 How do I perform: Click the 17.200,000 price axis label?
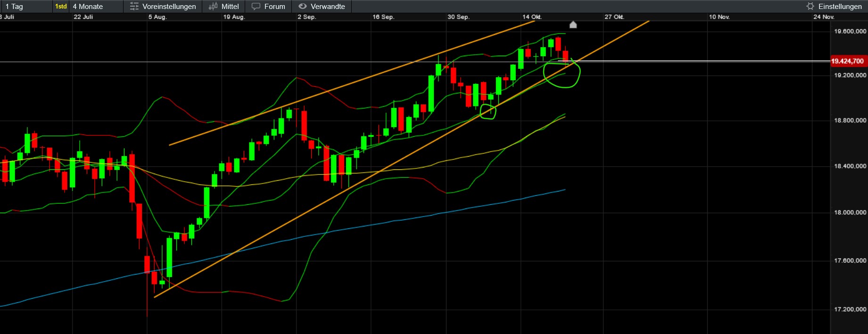tap(850, 309)
